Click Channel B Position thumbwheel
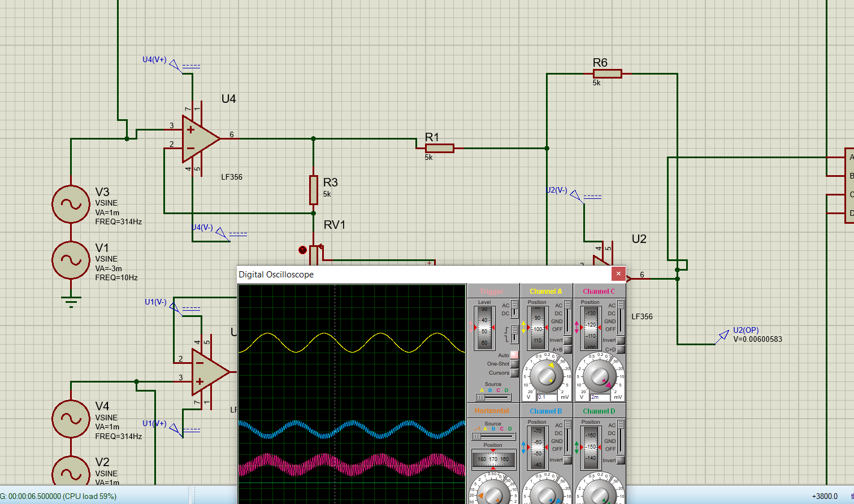The image size is (854, 504). coord(537,447)
